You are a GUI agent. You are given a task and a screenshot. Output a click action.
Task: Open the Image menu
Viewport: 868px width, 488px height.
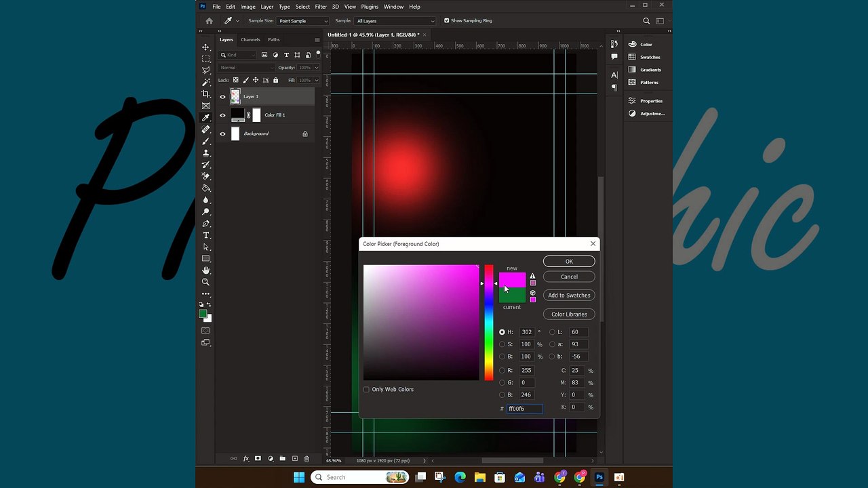coord(248,7)
